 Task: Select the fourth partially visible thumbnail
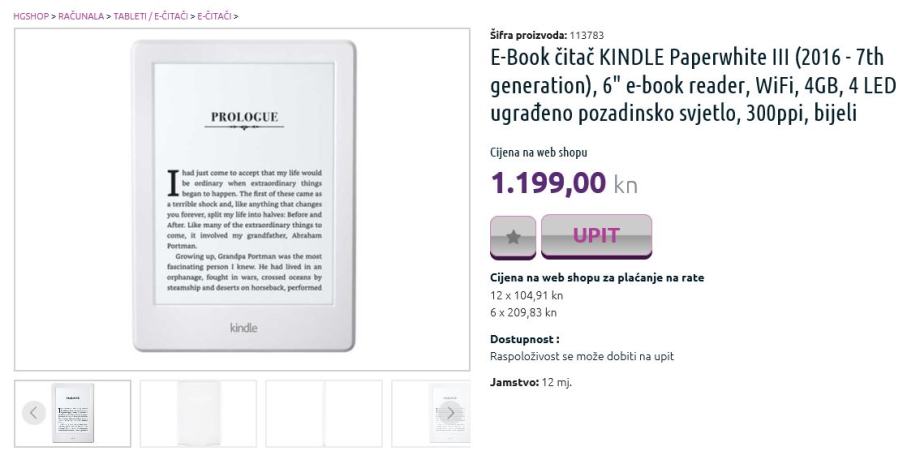click(x=431, y=414)
